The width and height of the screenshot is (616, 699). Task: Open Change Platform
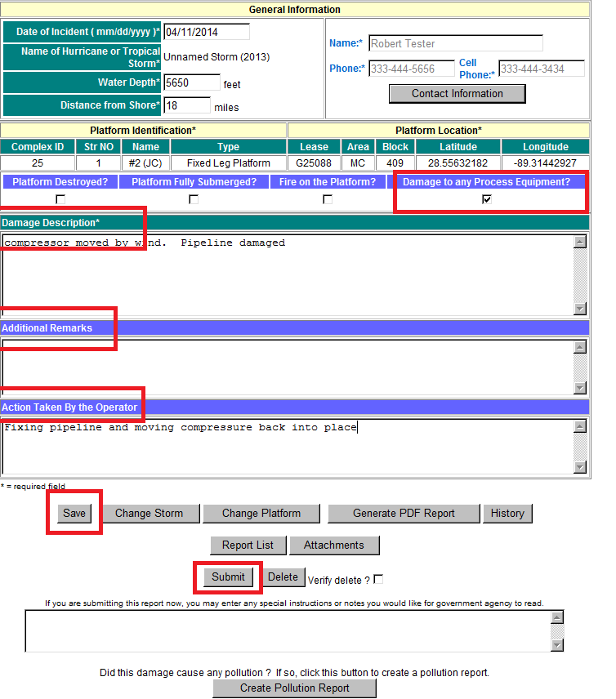[x=261, y=514]
